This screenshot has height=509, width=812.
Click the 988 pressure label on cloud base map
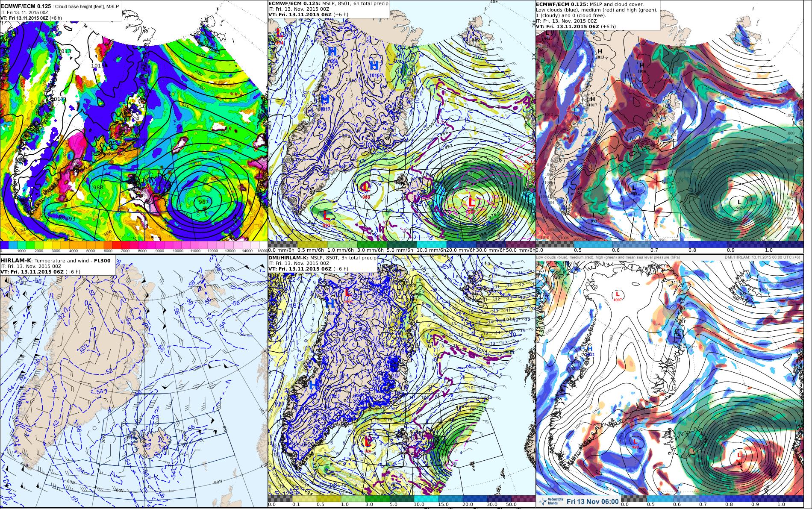coord(98,187)
